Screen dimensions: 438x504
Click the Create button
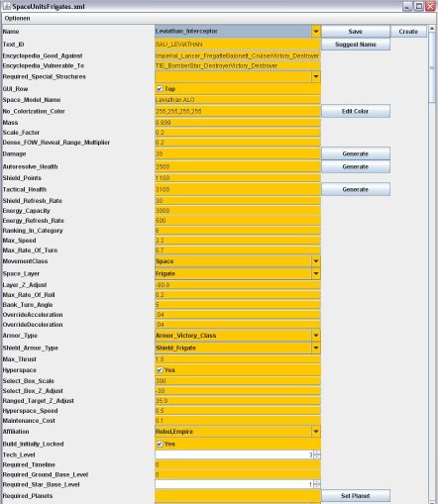pos(408,32)
